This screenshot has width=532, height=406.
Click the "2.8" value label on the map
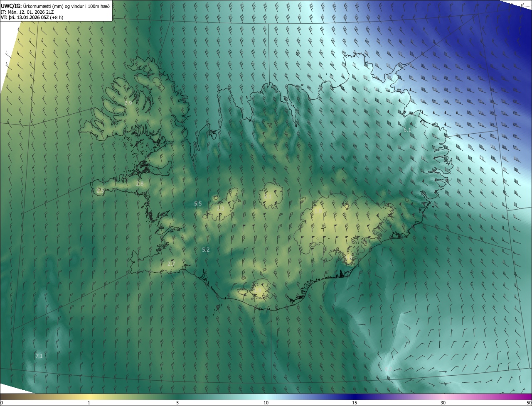[x=140, y=183]
